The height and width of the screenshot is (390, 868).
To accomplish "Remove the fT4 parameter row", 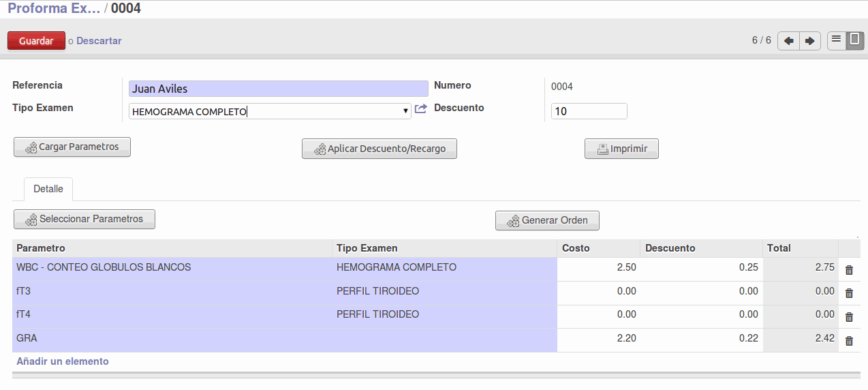I will click(x=849, y=317).
